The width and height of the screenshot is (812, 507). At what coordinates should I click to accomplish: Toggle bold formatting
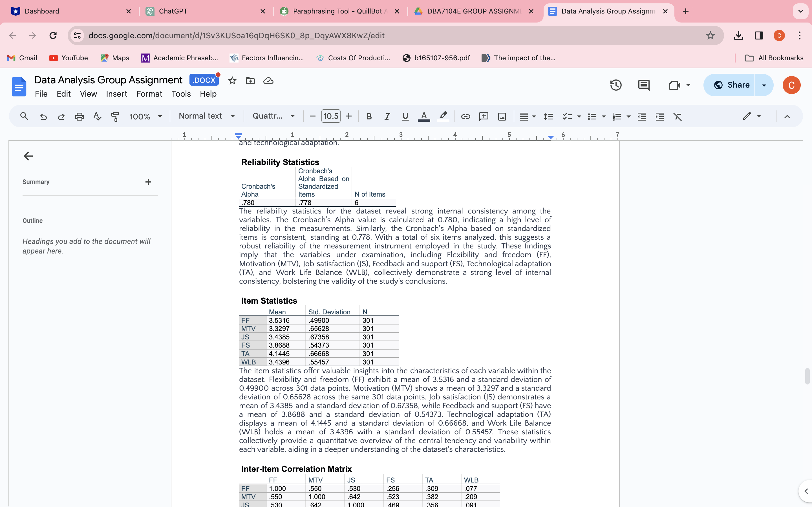[369, 116]
